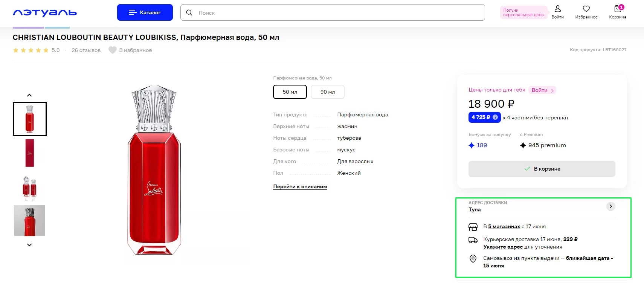Open the 26 отзывов reviews link
Screen dimensions: 644x290
86,50
